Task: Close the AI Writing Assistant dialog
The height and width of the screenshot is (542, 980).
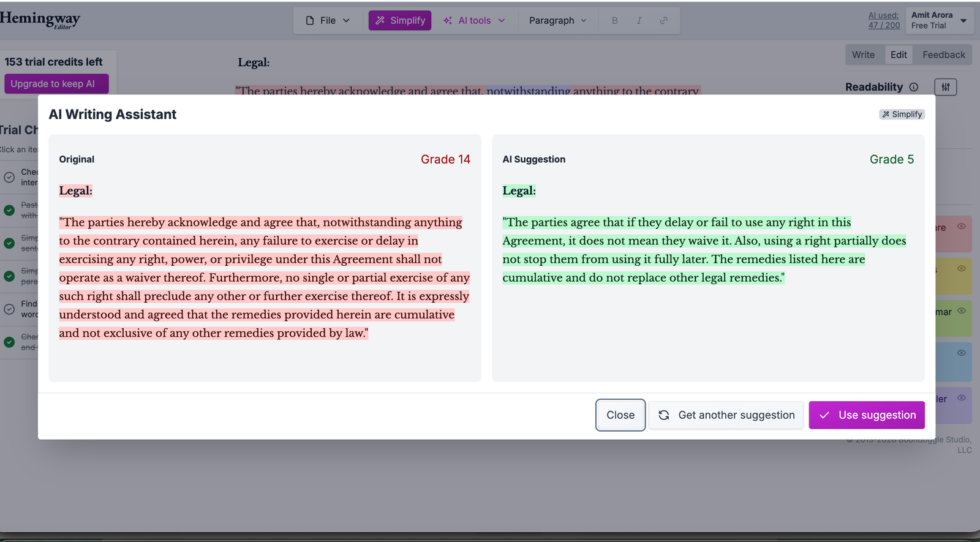Action: 620,415
